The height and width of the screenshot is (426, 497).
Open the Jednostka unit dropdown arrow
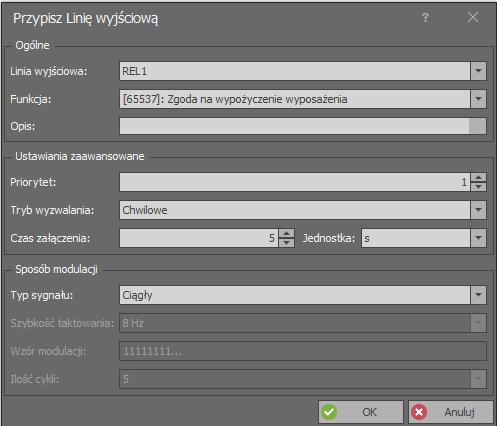[478, 238]
